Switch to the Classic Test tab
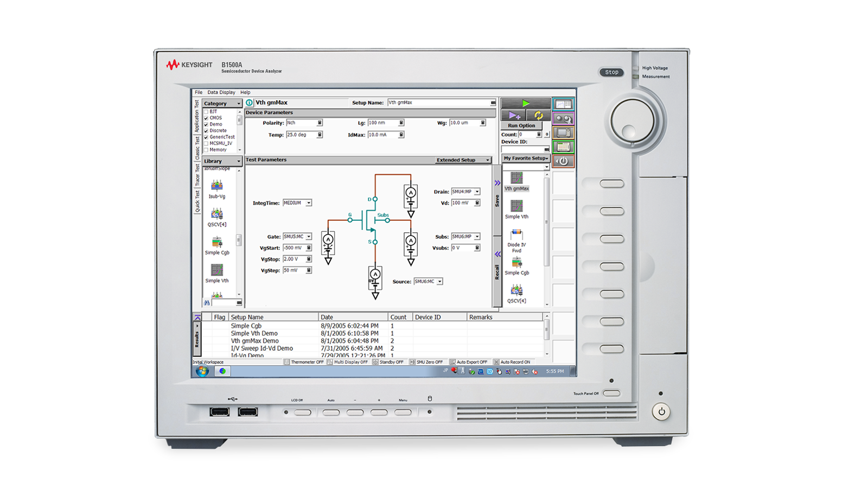 point(197,148)
